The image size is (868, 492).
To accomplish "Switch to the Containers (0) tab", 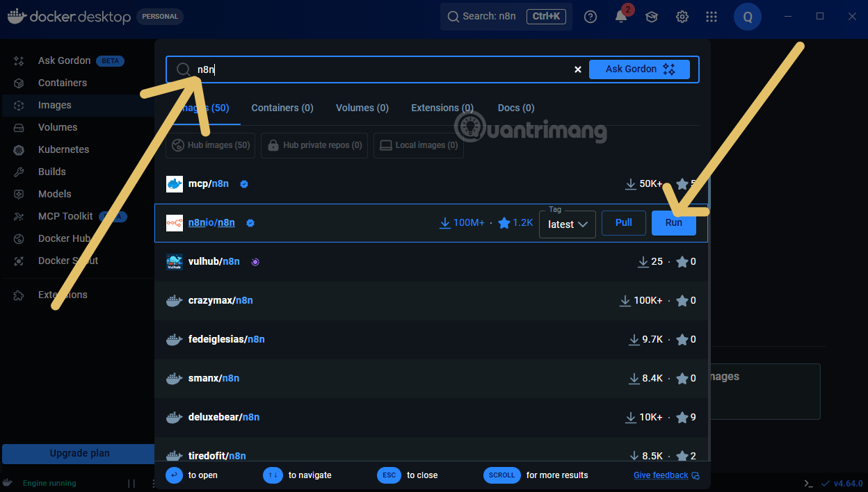I will 282,108.
